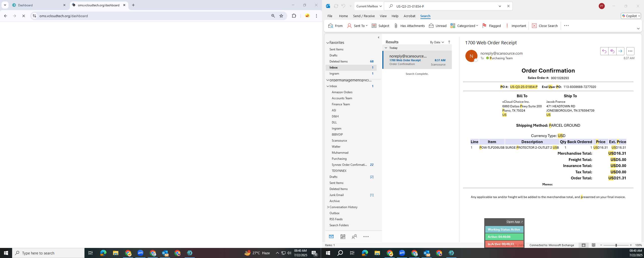Expand Conversation History folder
This screenshot has width=644, height=258.
point(328,207)
